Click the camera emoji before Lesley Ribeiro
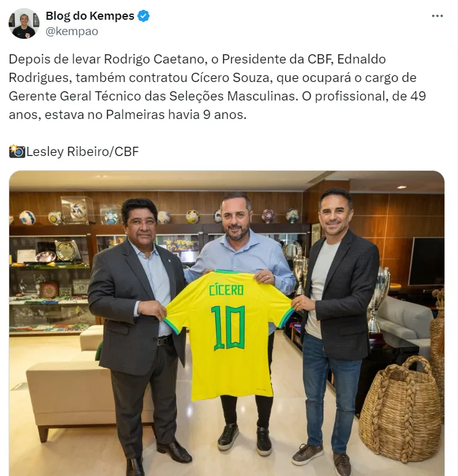Image resolution: width=458 pixels, height=476 pixels. 17,152
